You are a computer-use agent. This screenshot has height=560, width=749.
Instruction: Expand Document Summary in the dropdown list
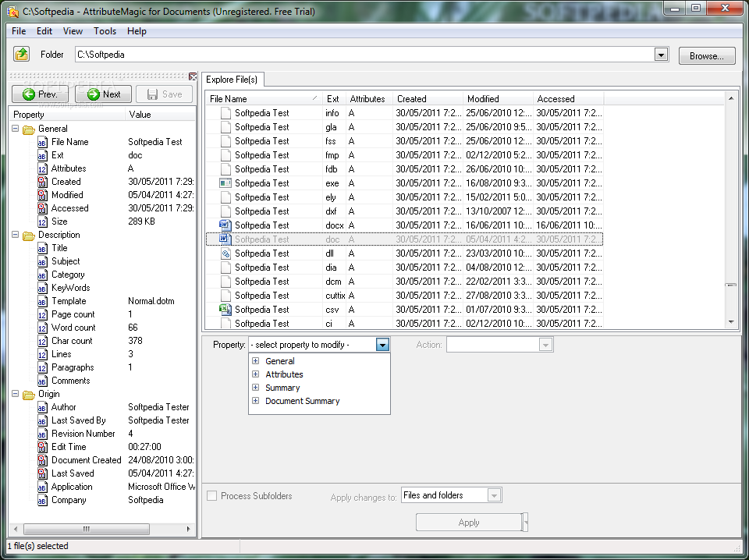(256, 401)
